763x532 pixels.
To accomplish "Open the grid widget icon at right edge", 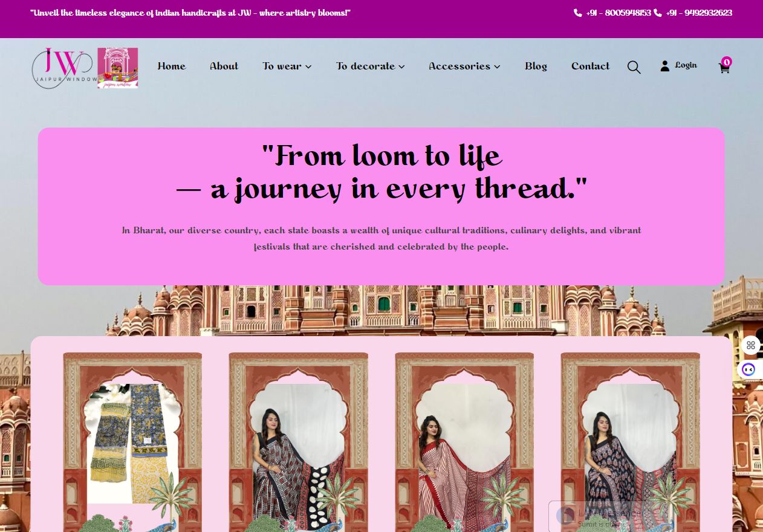I will coord(751,345).
